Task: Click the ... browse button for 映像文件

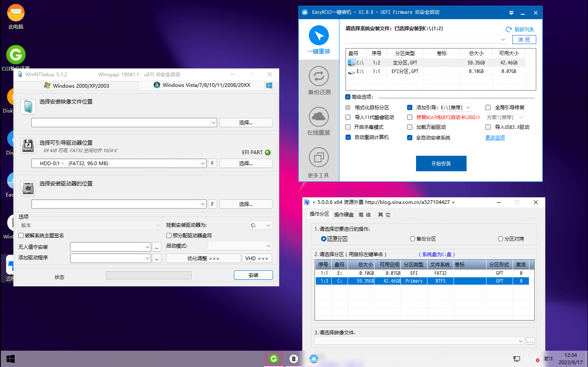Action: 530,341
